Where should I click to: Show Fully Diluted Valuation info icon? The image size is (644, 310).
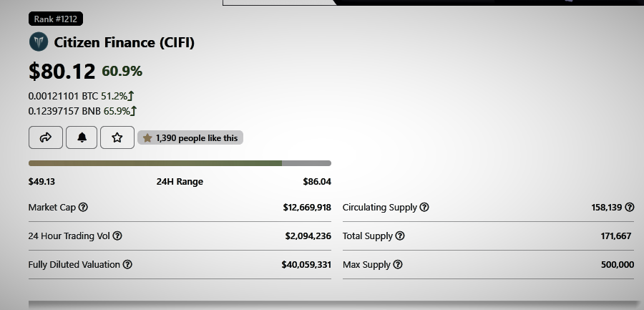click(x=127, y=264)
